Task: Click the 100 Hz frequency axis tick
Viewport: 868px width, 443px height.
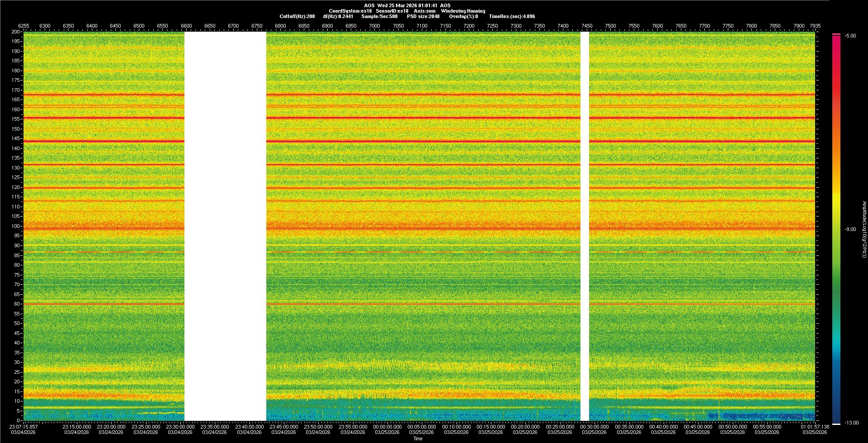Action: [x=16, y=226]
